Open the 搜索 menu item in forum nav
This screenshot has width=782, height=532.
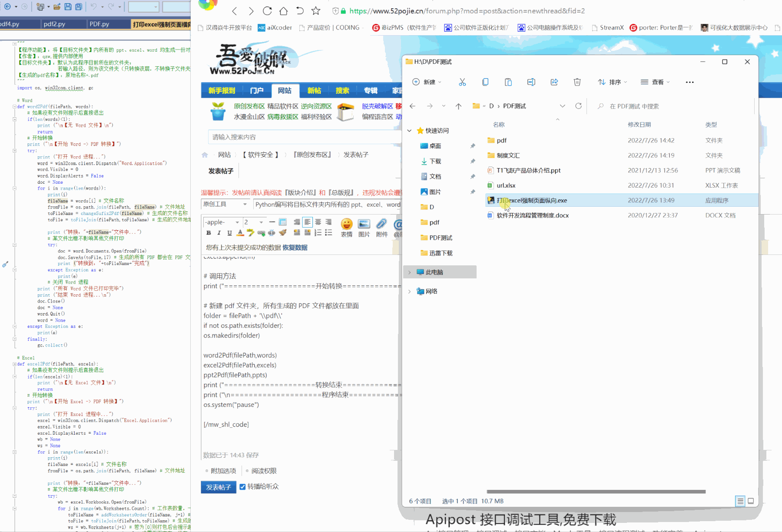(x=342, y=90)
